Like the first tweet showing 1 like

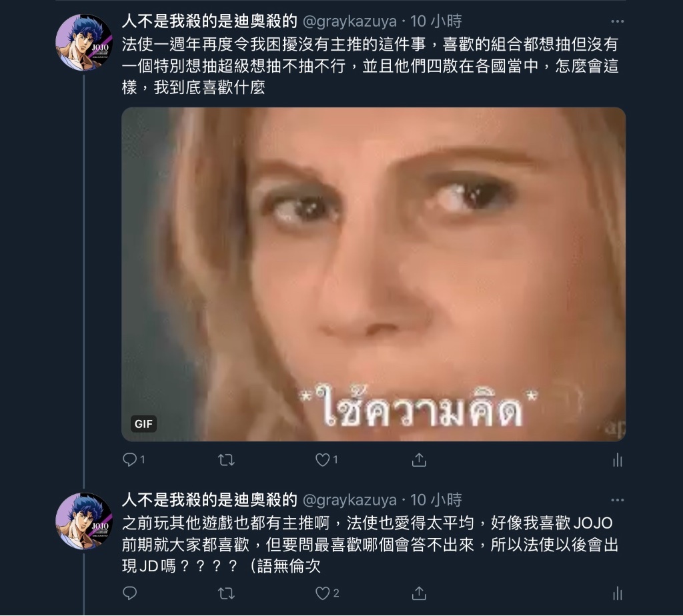[x=322, y=459]
